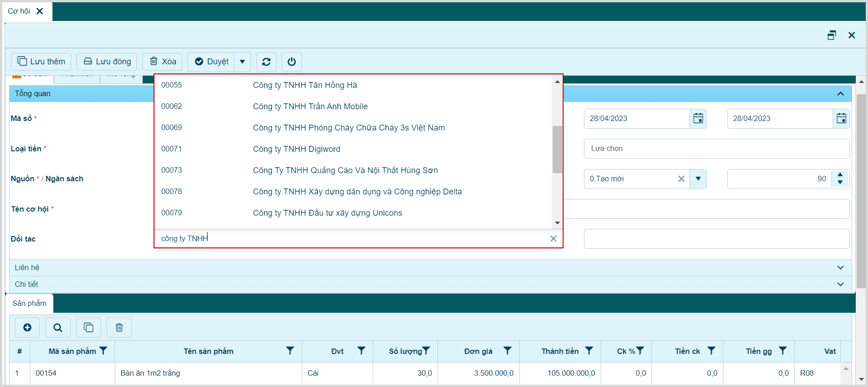Click the power icon button
The width and height of the screenshot is (868, 387).
pyautogui.click(x=292, y=62)
